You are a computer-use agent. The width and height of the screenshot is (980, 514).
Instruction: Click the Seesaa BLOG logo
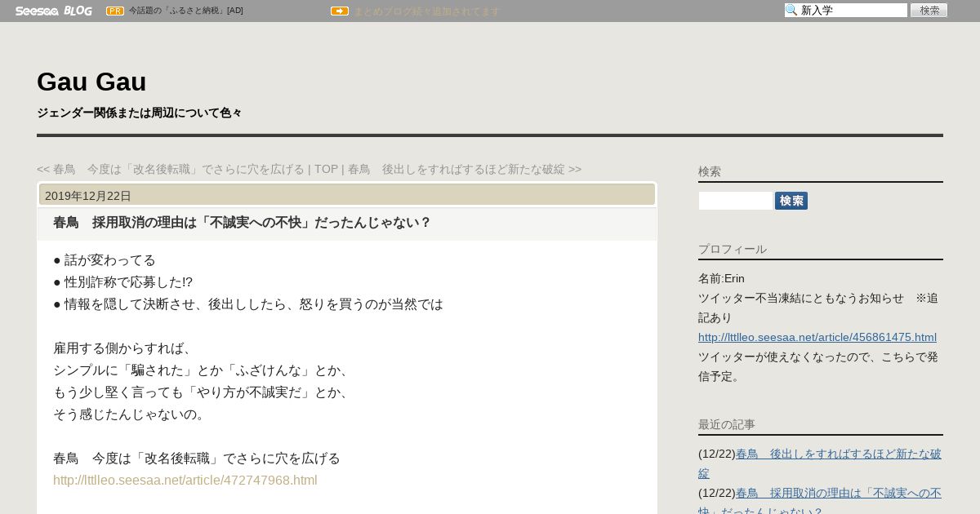[54, 11]
